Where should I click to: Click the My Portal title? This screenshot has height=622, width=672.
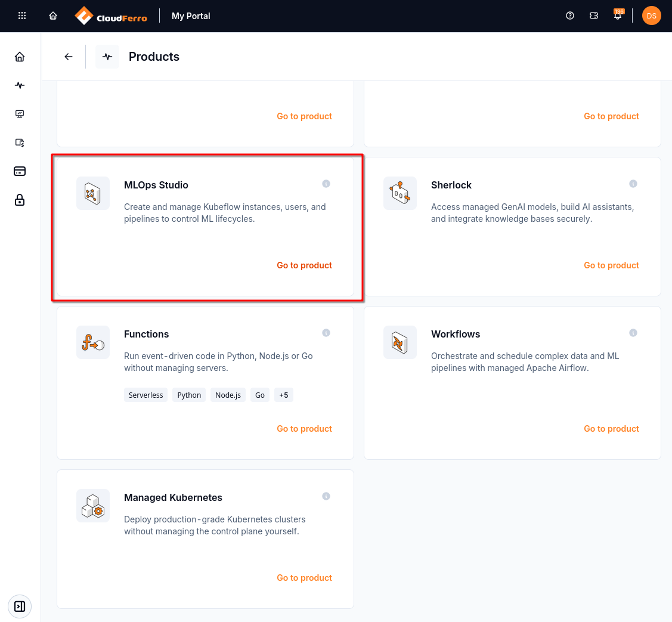(191, 16)
